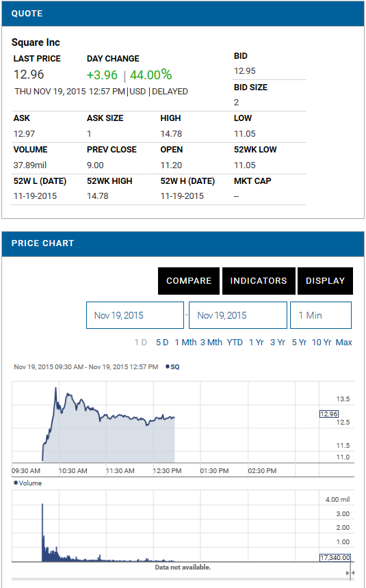
Task: Click the BID value 12.95
Action: (x=245, y=71)
